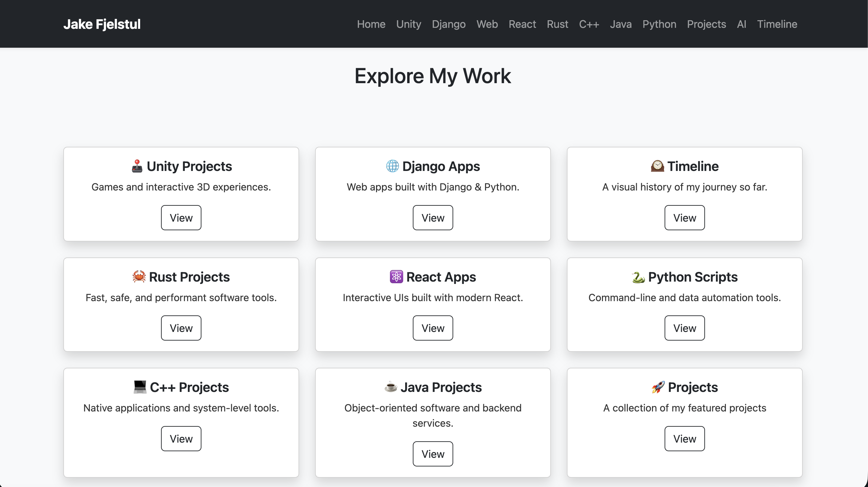Image resolution: width=868 pixels, height=487 pixels.
Task: Click text 'Fast, safe, and performant software tools.'
Action: 181,297
